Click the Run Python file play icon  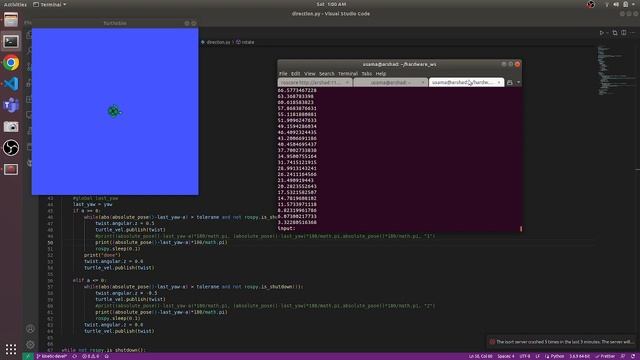click(x=601, y=33)
